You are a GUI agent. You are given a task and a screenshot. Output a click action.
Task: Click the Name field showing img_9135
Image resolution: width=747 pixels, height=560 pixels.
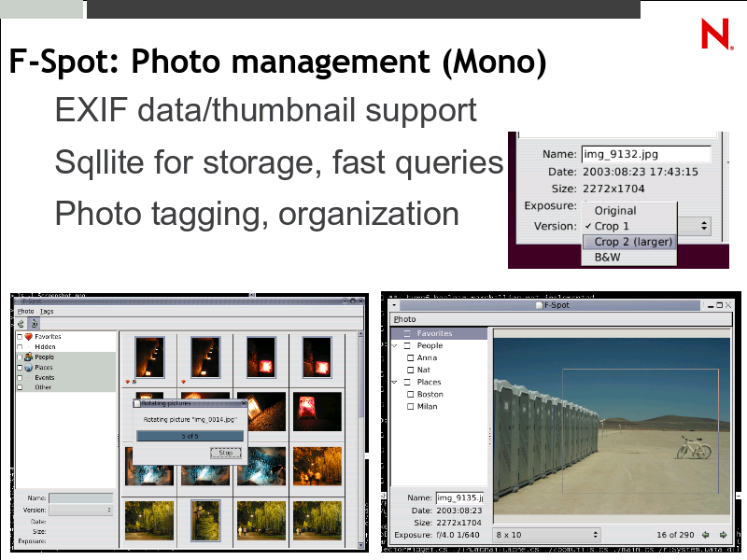[x=459, y=497]
